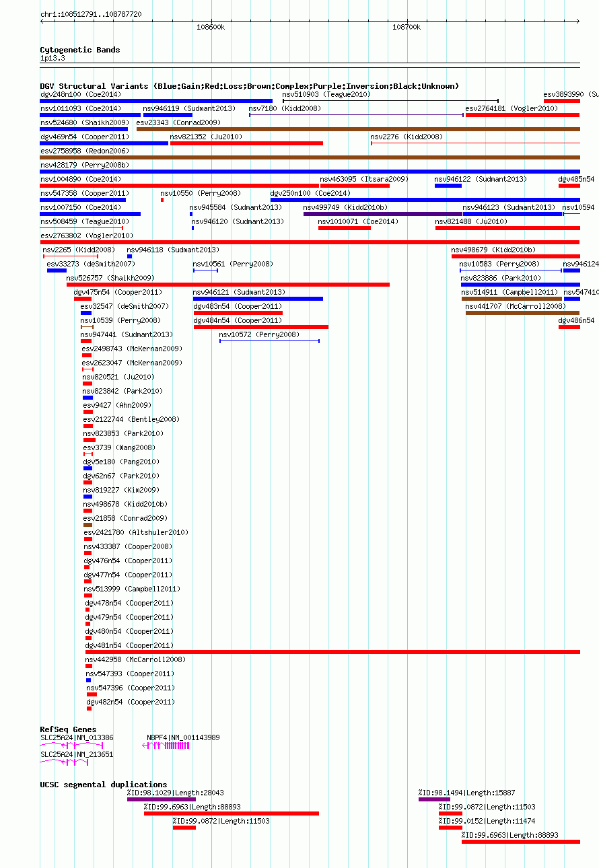Open nsv1004890 (Coe2014) variant
The image size is (599, 868).
81,180
